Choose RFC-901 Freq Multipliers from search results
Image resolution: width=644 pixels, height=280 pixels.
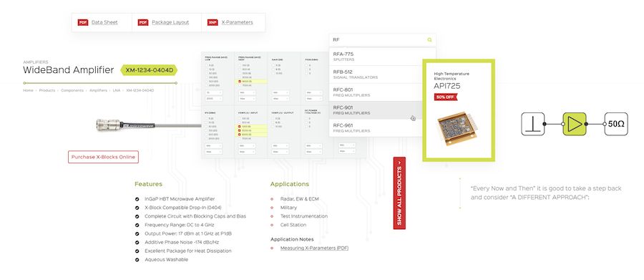point(376,110)
